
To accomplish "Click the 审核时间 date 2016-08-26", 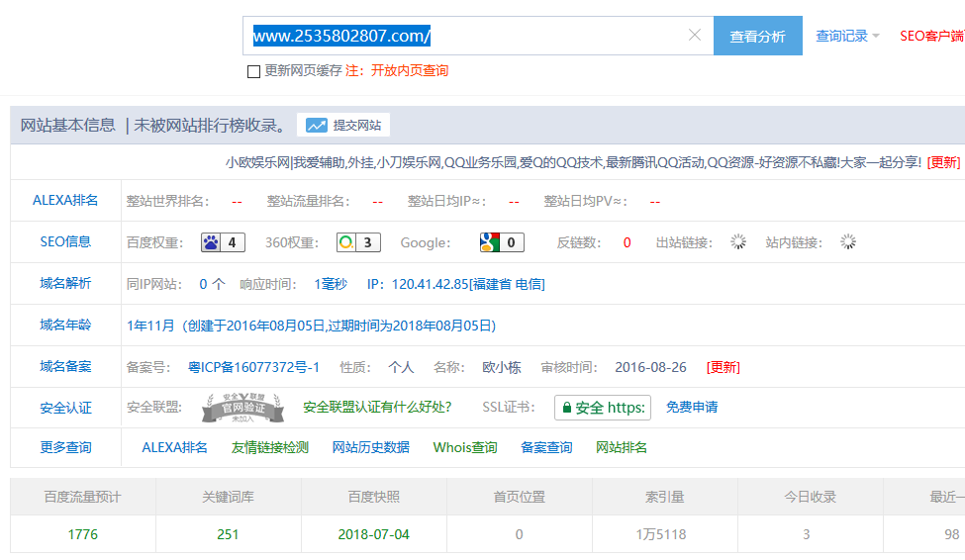I will 650,367.
